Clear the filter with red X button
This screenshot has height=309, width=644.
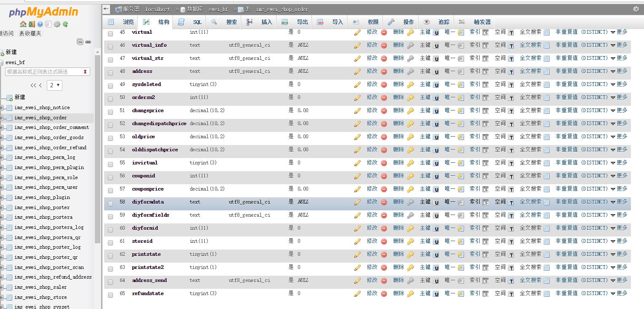pos(85,72)
